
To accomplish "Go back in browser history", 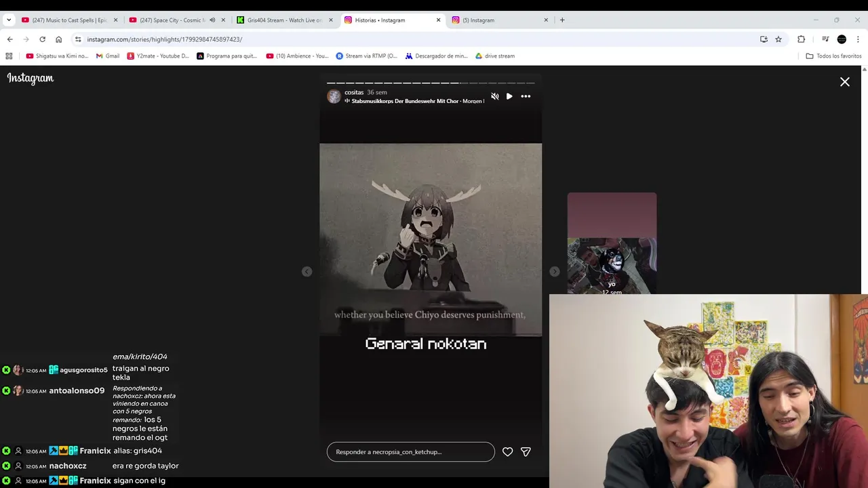I will pyautogui.click(x=9, y=39).
